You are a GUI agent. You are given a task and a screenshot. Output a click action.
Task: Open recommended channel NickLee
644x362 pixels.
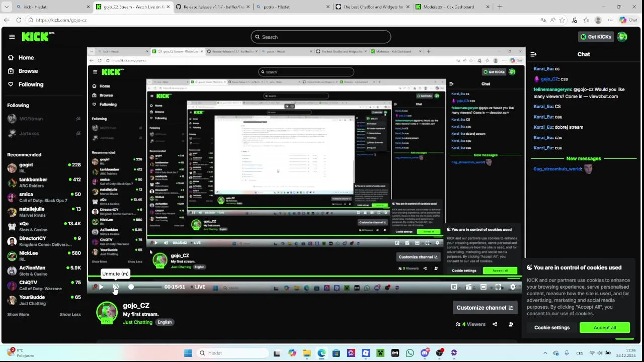click(x=44, y=256)
